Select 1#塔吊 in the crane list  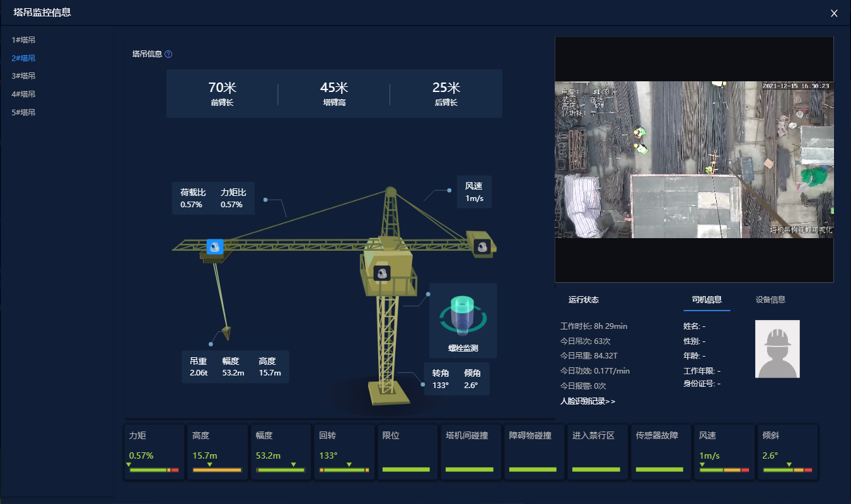coord(23,40)
